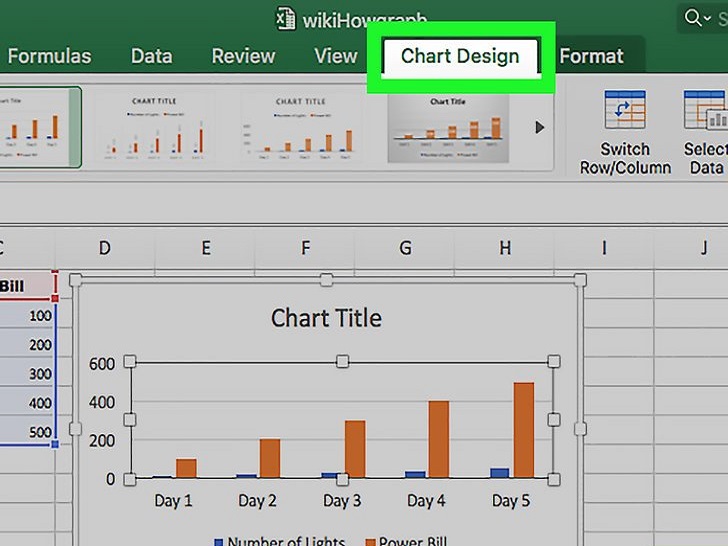Switch to the Data tab
This screenshot has height=546, width=728.
click(151, 56)
